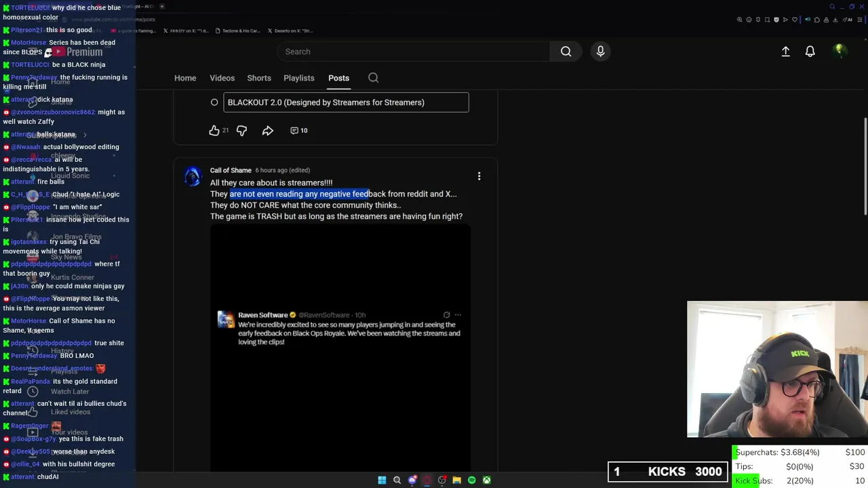Open Spotify from the taskbar
The width and height of the screenshot is (868, 488).
click(472, 480)
